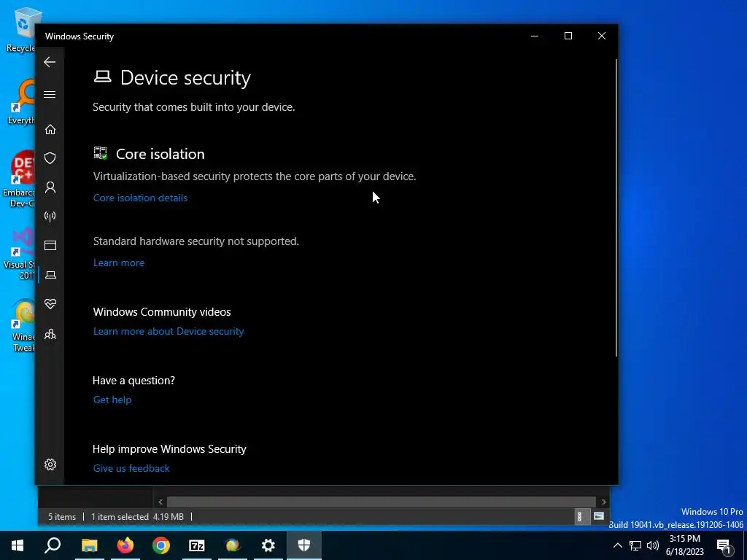This screenshot has height=560, width=747.
Task: Open Family options icon
Action: (50, 334)
